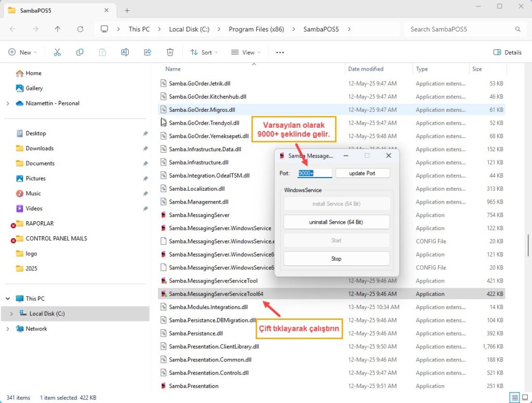Select Samba.GoOrder.Jetrik.dll file
The width and height of the screenshot is (532, 403).
[x=332, y=84]
